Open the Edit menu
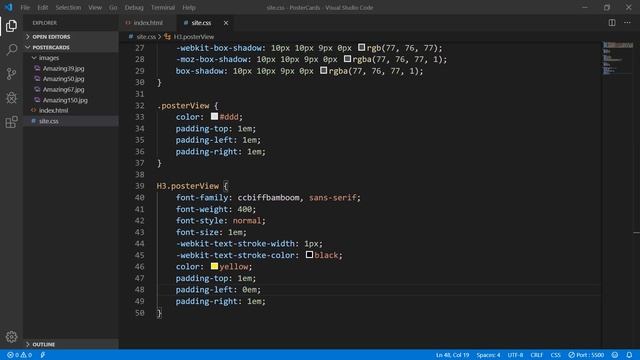This screenshot has height=360, width=640. click(x=42, y=7)
